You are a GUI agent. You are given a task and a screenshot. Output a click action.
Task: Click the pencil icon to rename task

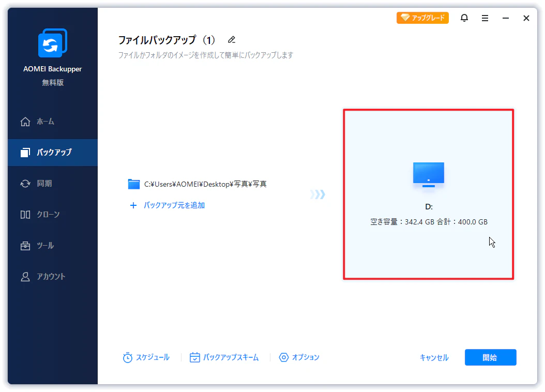232,40
